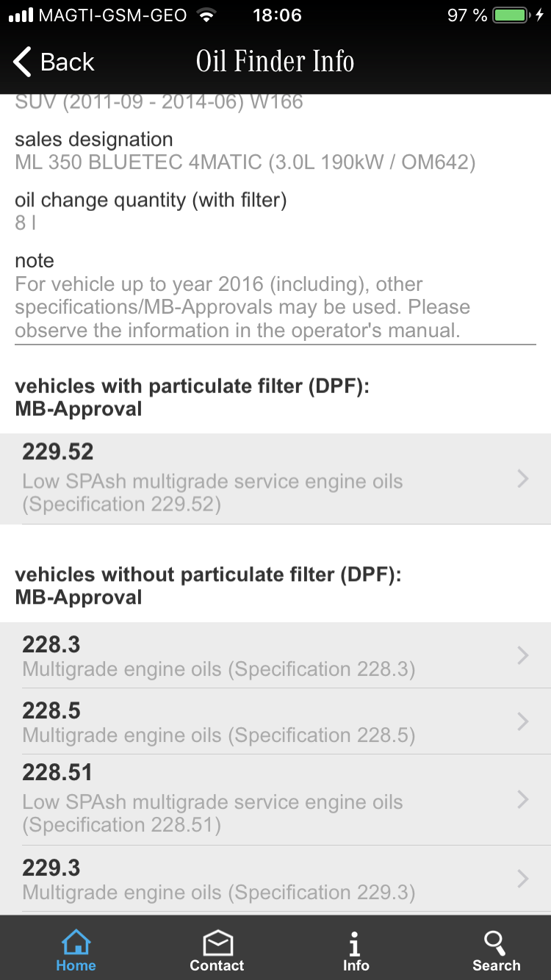Open Multigrade engine oils Specification 228.3
The image size is (551, 980).
click(x=218, y=669)
